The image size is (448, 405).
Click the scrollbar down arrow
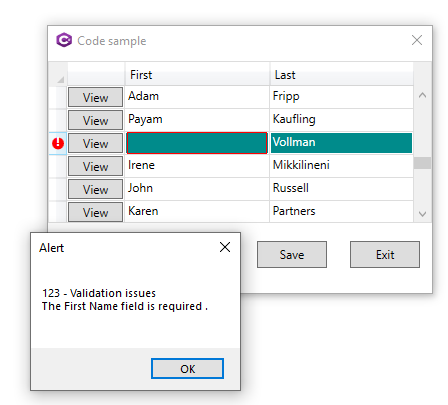coord(422,214)
